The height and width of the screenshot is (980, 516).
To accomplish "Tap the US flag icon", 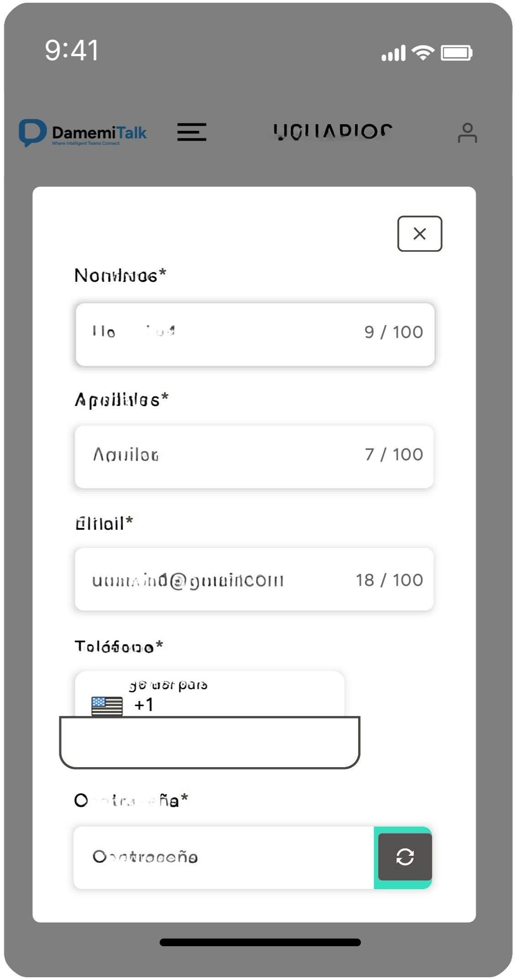I will [x=107, y=706].
